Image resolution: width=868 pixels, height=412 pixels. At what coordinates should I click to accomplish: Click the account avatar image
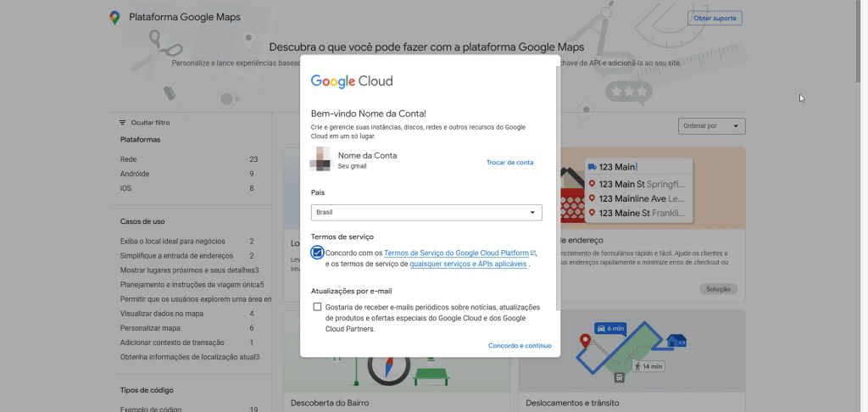pyautogui.click(x=321, y=159)
